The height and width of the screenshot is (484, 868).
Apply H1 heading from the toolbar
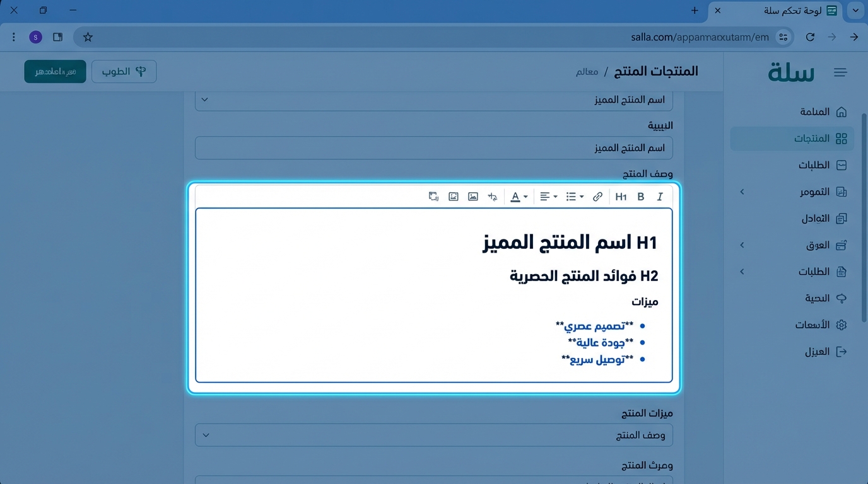click(620, 197)
